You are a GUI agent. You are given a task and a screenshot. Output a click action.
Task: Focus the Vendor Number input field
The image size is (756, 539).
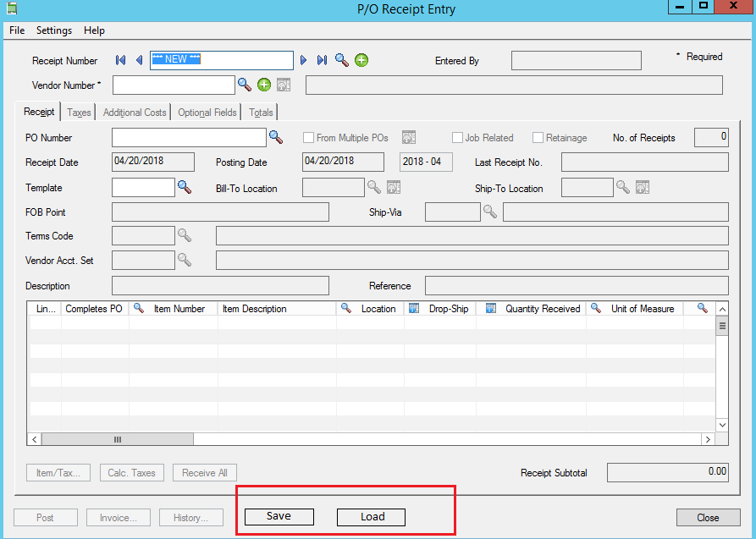pyautogui.click(x=174, y=85)
